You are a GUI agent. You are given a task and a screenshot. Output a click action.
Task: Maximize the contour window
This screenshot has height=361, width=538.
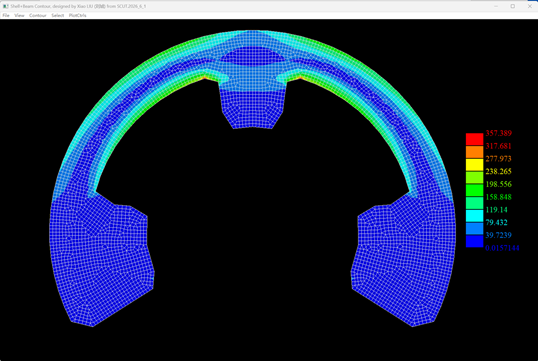513,6
